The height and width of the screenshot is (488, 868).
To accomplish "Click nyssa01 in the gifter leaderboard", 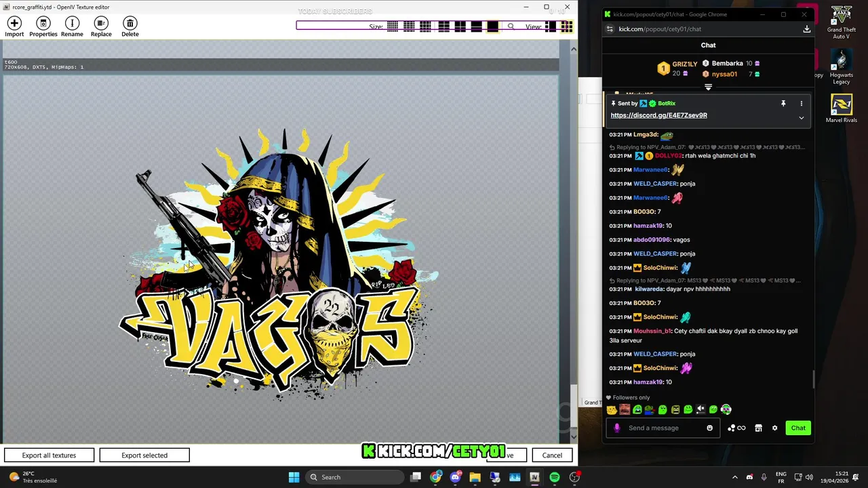I will coord(724,74).
